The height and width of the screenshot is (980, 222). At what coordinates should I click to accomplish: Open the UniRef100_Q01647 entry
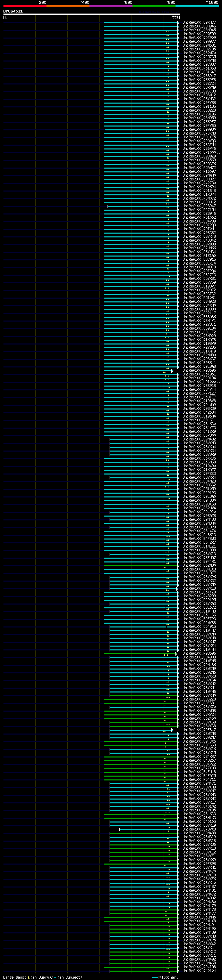click(199, 72)
